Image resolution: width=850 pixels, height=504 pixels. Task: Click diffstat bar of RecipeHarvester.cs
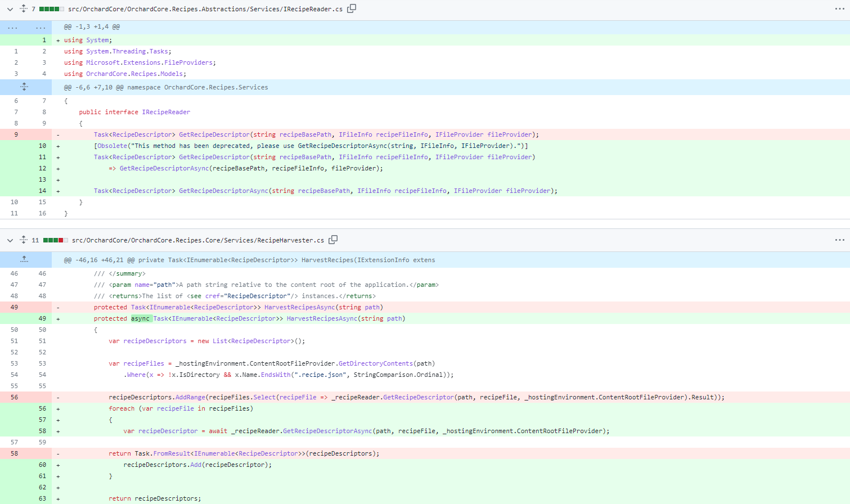pyautogui.click(x=55, y=240)
